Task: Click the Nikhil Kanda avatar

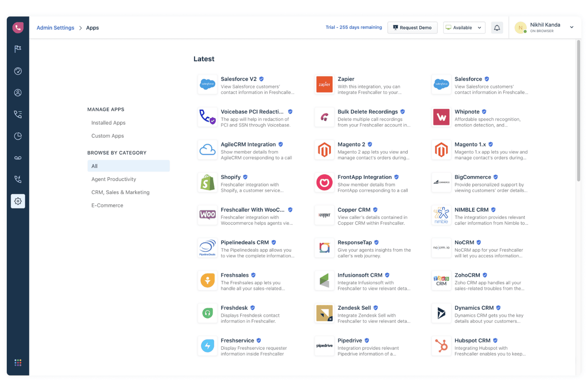Action: point(520,28)
